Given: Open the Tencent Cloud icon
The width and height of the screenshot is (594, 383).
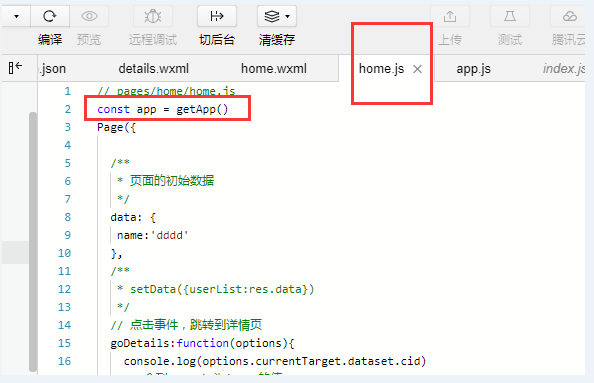Looking at the screenshot, I should point(569,16).
